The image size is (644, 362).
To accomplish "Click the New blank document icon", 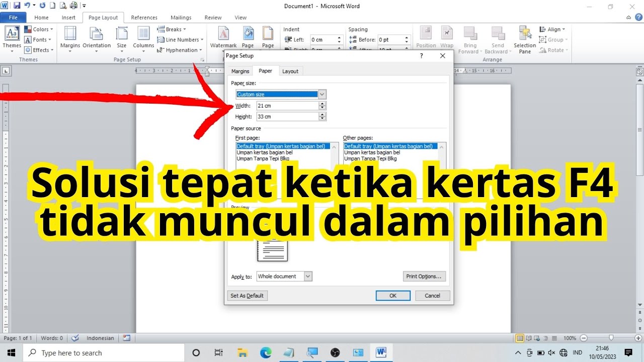I will pyautogui.click(x=52, y=6).
